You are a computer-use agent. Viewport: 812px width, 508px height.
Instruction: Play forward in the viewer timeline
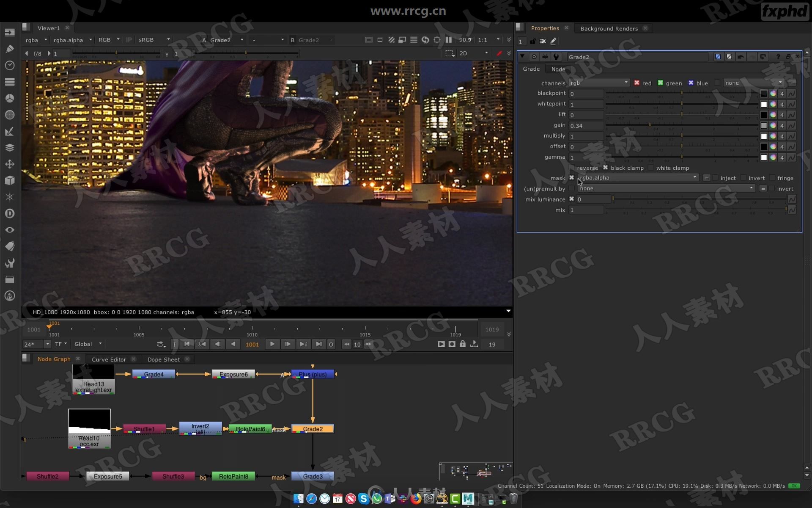[x=272, y=344]
